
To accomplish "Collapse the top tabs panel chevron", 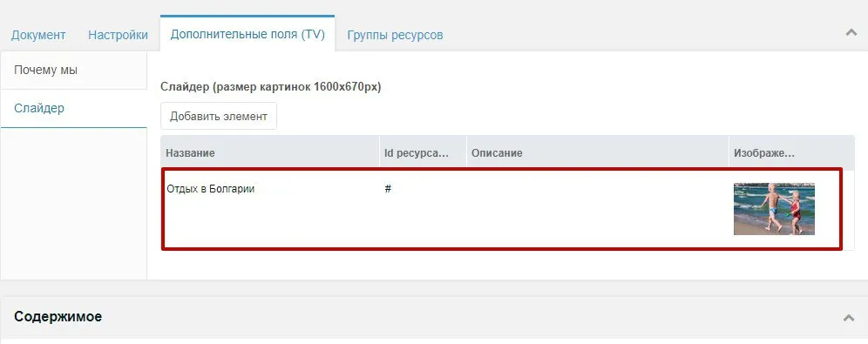I will click(851, 32).
